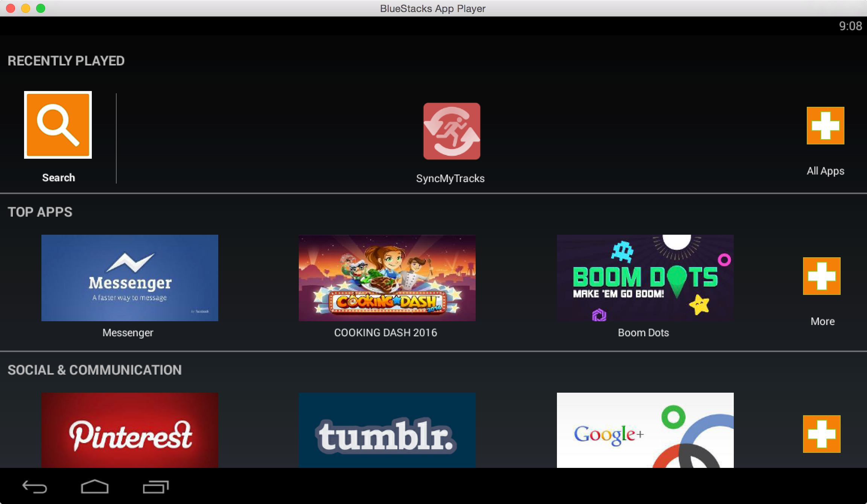Viewport: 867px width, 504px height.
Task: Click the Messenger caption text
Action: [128, 333]
